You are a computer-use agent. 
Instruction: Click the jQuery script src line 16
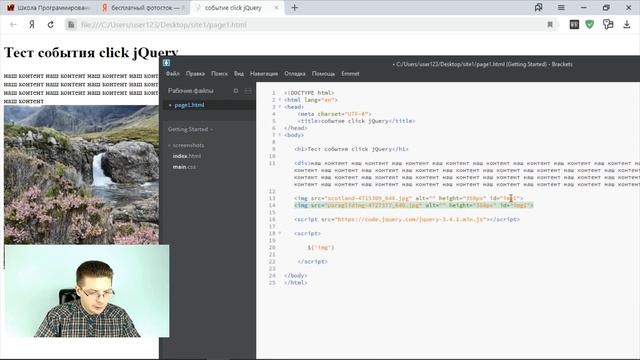click(407, 219)
